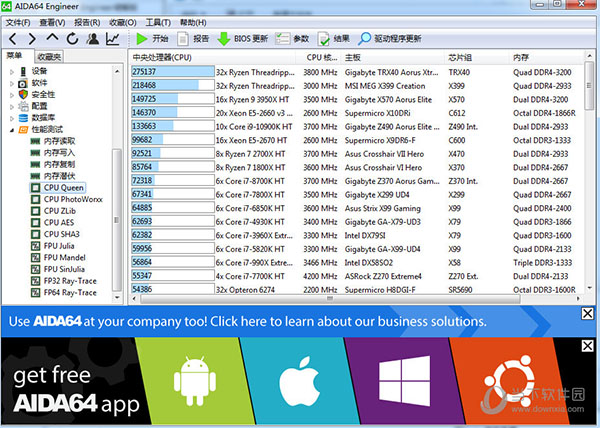Switch to the 收藏夹 tab
The width and height of the screenshot is (600, 428).
pos(49,57)
